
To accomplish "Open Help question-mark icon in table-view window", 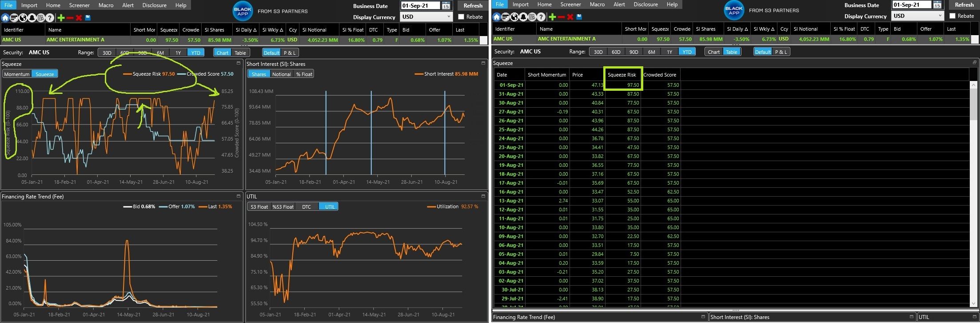I will [x=541, y=17].
